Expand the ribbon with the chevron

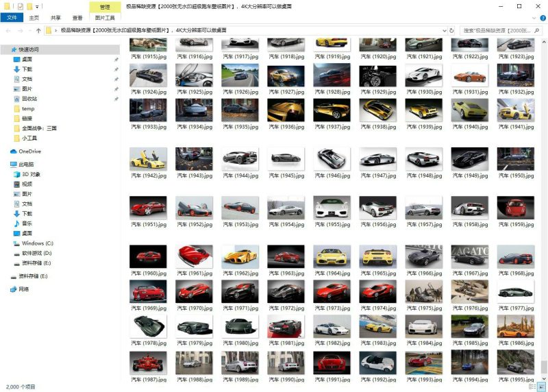[x=534, y=18]
